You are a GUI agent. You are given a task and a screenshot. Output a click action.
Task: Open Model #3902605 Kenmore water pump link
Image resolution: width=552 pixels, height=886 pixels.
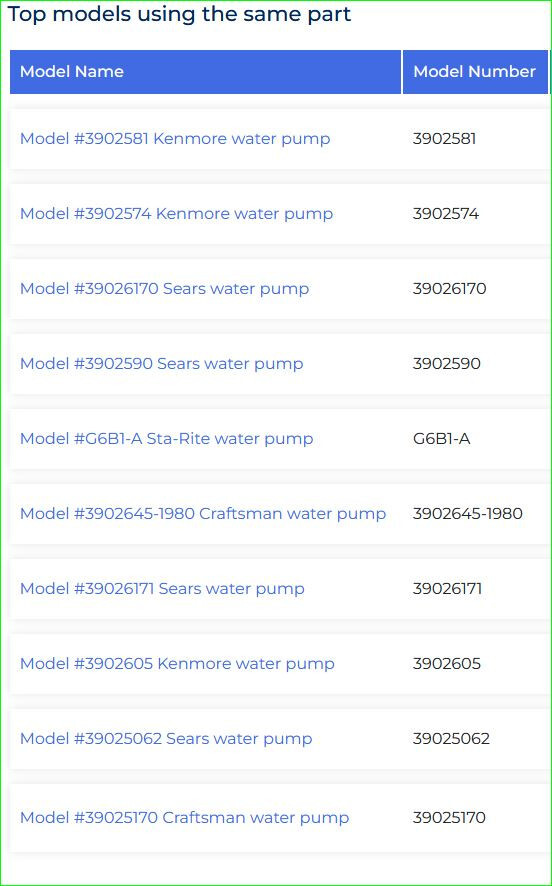(177, 663)
